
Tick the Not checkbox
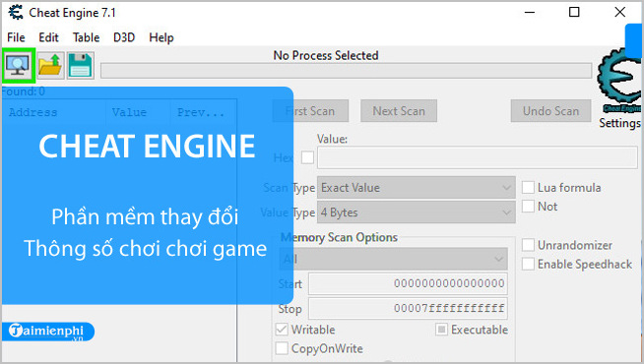528,206
